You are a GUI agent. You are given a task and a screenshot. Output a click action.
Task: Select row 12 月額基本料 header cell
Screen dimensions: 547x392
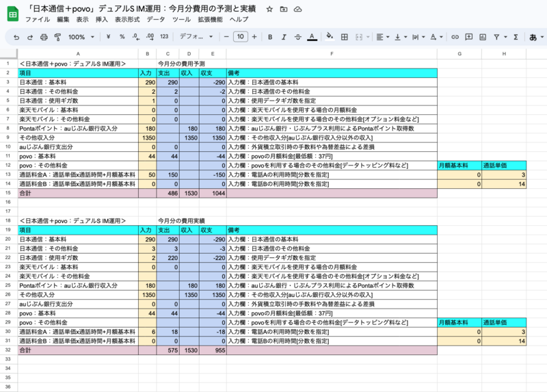tap(459, 166)
